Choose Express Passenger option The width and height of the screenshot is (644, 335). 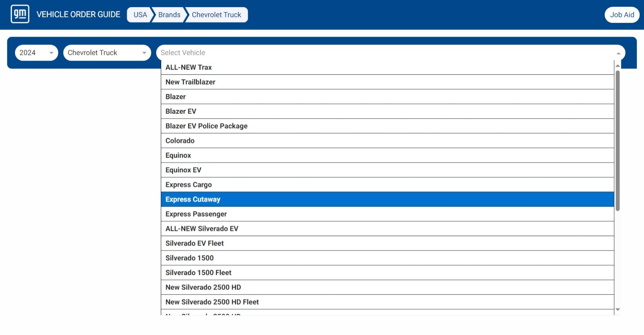(387, 214)
